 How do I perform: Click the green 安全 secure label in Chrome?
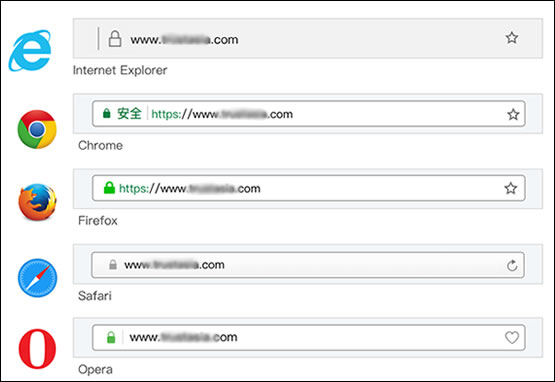[129, 114]
